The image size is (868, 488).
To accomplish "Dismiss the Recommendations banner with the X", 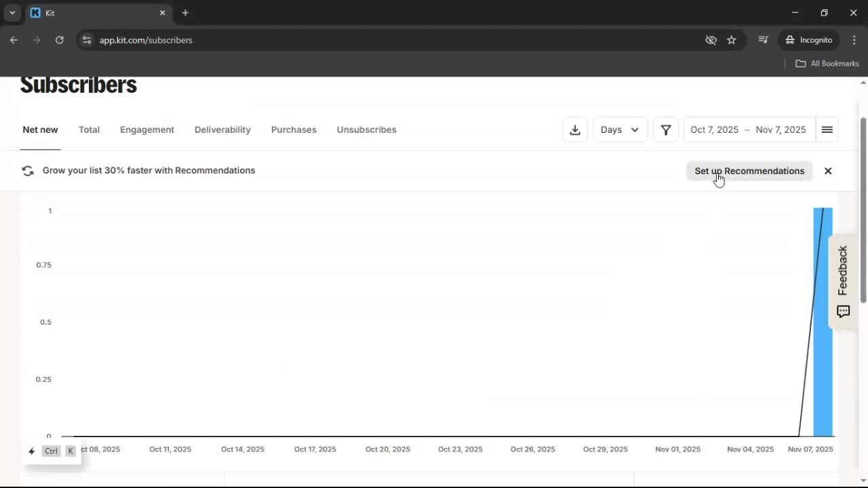I will (827, 171).
